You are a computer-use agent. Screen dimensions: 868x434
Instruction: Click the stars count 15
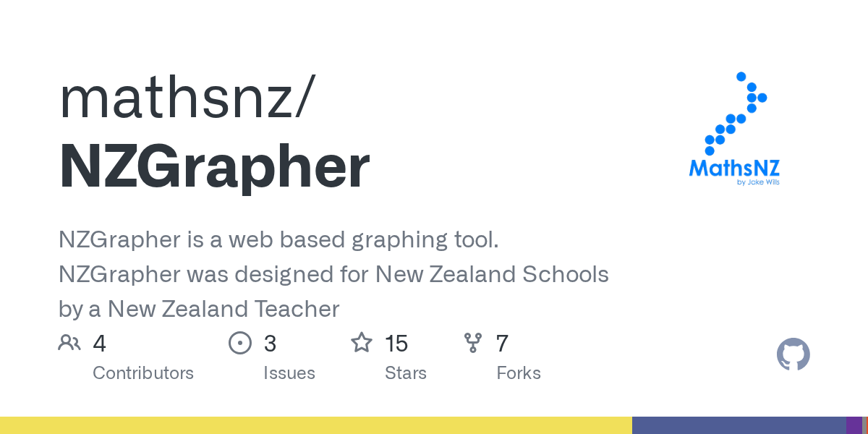point(396,344)
